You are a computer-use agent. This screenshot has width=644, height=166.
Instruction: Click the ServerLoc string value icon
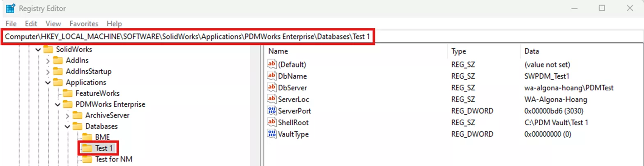(x=272, y=99)
